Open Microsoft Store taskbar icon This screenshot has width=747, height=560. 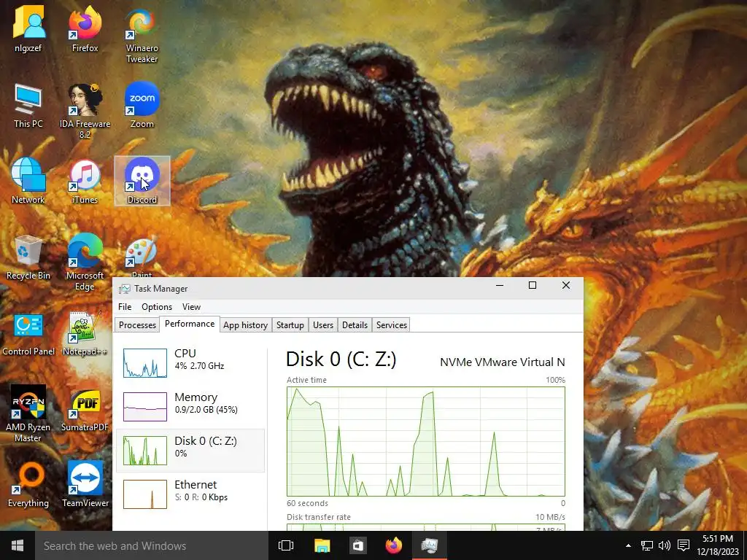[357, 545]
